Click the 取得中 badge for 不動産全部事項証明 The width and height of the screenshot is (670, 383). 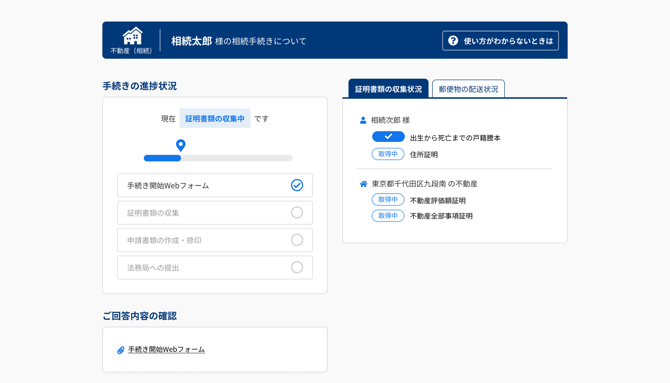pos(388,215)
